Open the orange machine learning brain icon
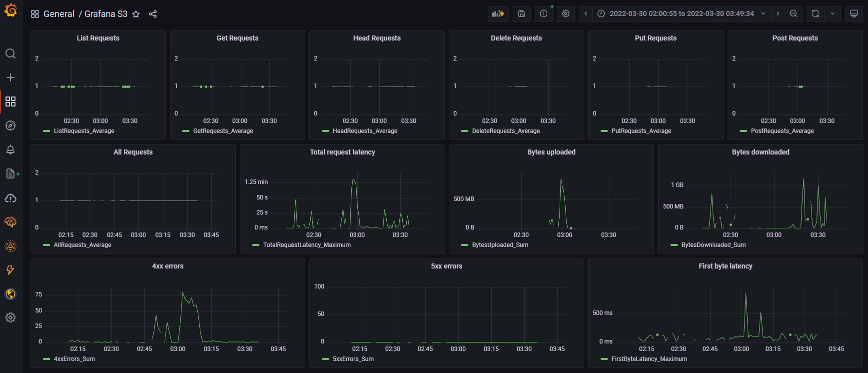This screenshot has height=373, width=868. pyautogui.click(x=10, y=222)
